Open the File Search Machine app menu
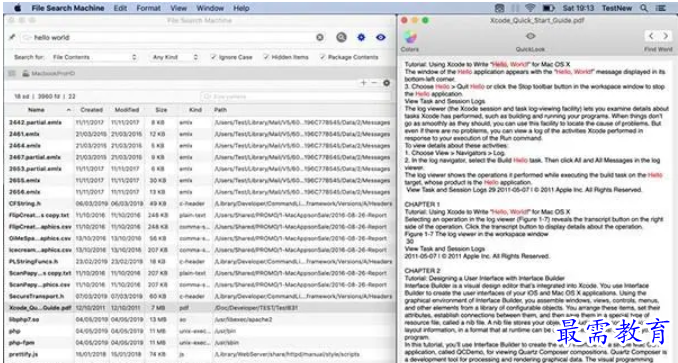The width and height of the screenshot is (678, 363). click(67, 8)
